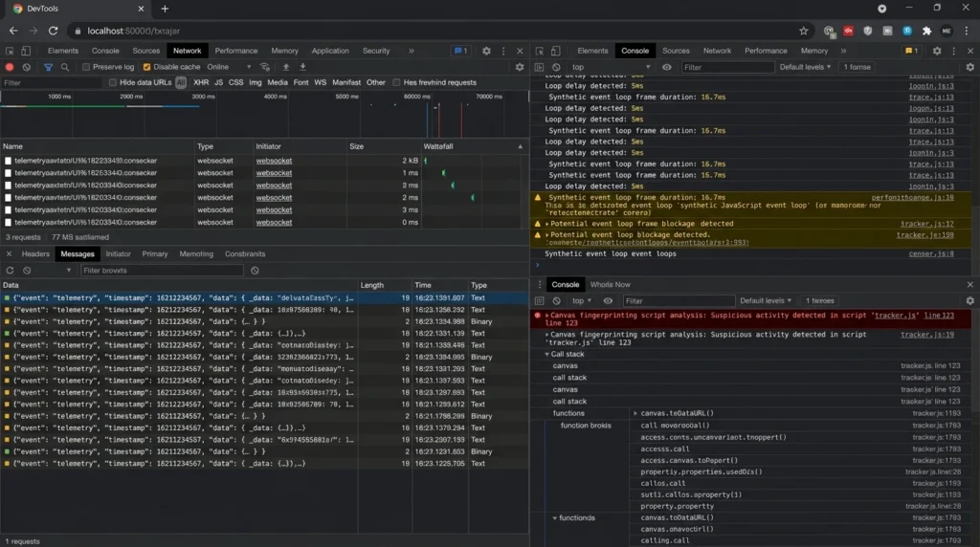
Task: Open left DevTools three-dot menu
Action: click(503, 51)
